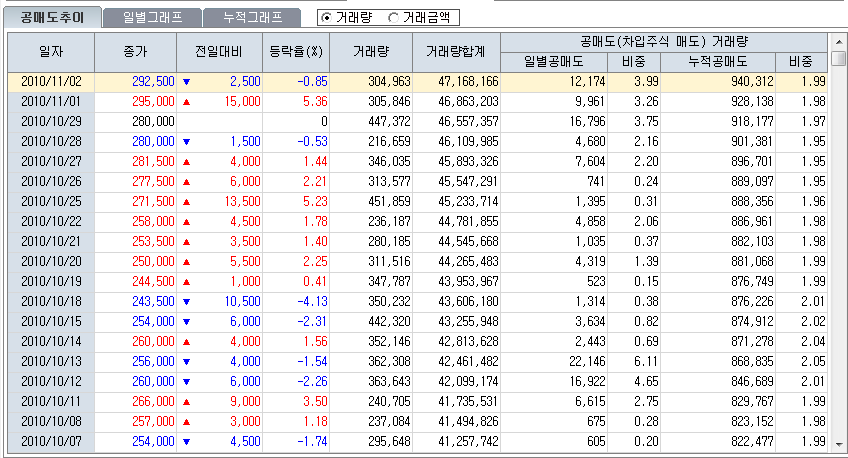Click the blue down arrow for 2010/10/28
The image size is (848, 458).
186,142
